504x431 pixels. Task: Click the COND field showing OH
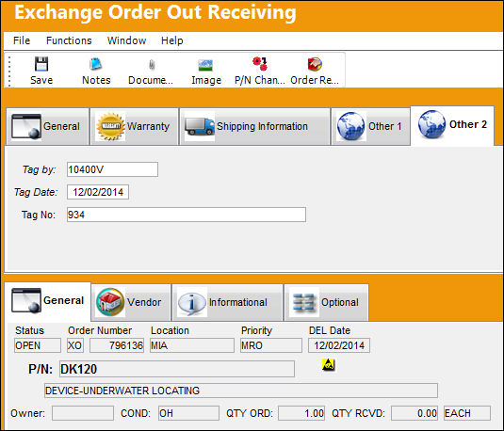coord(188,413)
